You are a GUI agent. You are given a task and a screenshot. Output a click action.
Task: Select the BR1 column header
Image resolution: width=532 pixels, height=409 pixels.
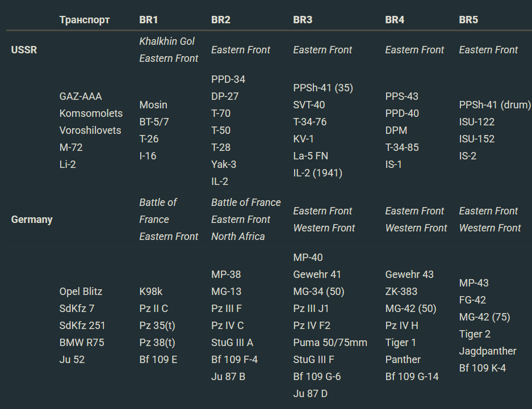point(149,20)
